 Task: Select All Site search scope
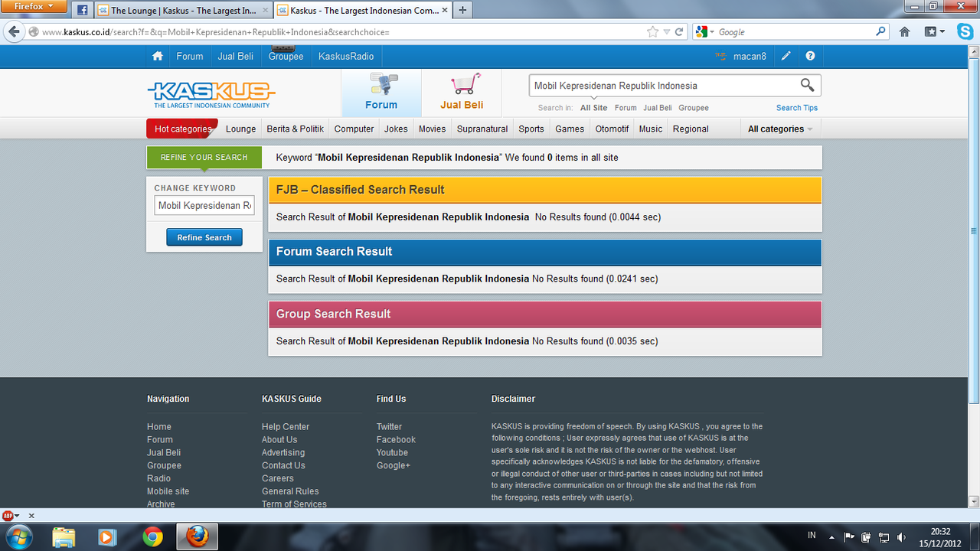pyautogui.click(x=594, y=108)
